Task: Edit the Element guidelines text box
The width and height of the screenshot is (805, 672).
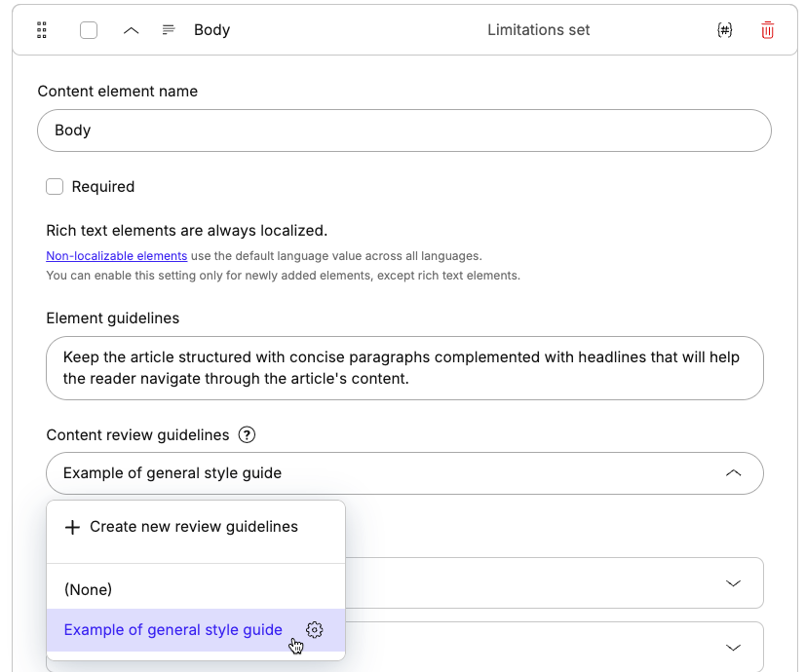Action: (x=404, y=367)
